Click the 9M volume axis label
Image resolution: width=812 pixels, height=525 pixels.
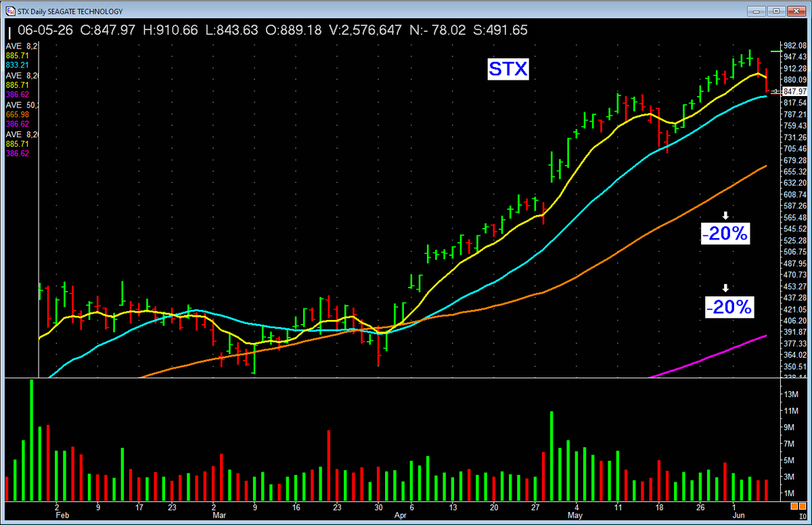(788, 427)
